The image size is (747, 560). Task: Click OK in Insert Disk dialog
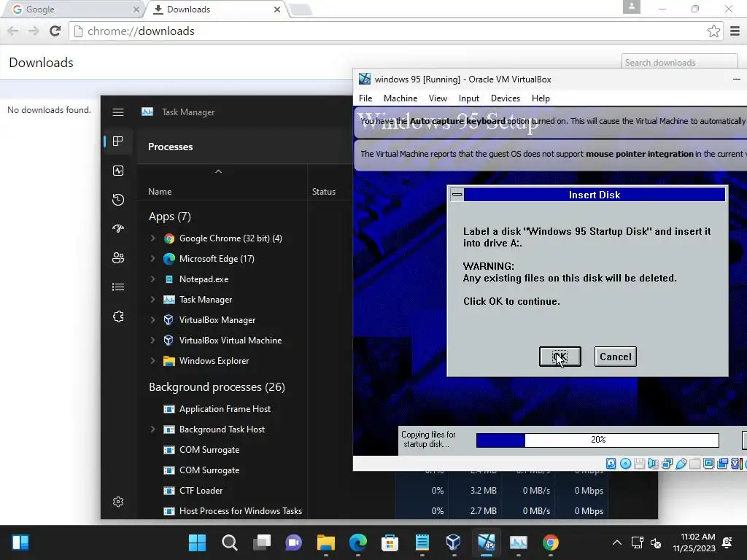point(560,357)
